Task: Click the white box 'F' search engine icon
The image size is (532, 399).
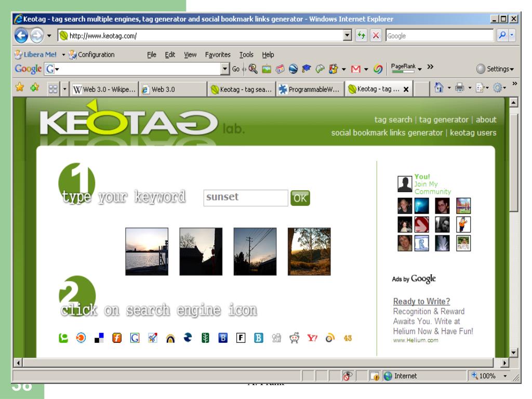Action: point(241,338)
